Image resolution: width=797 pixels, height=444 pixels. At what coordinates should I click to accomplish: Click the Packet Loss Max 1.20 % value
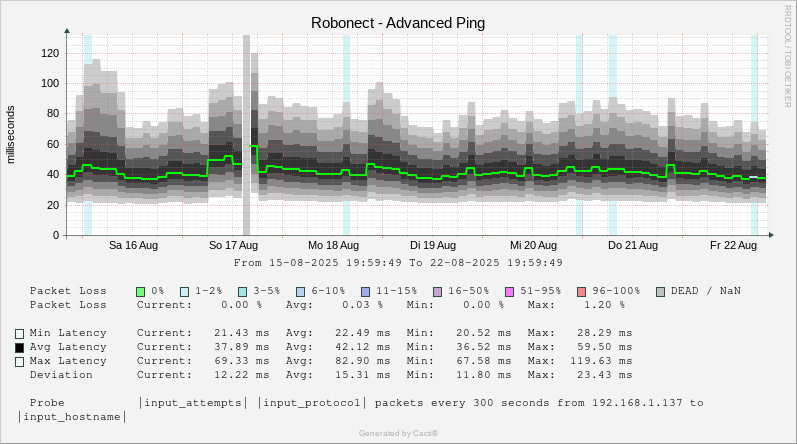[605, 305]
